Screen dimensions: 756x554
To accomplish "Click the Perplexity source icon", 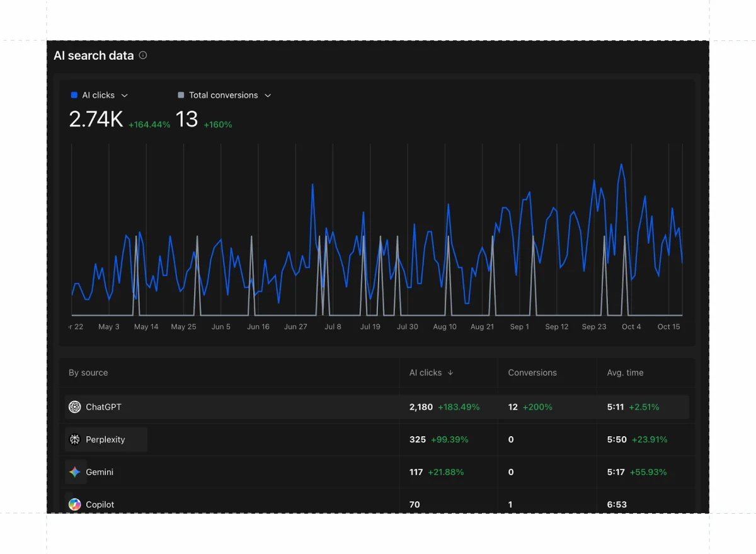I will pyautogui.click(x=74, y=439).
